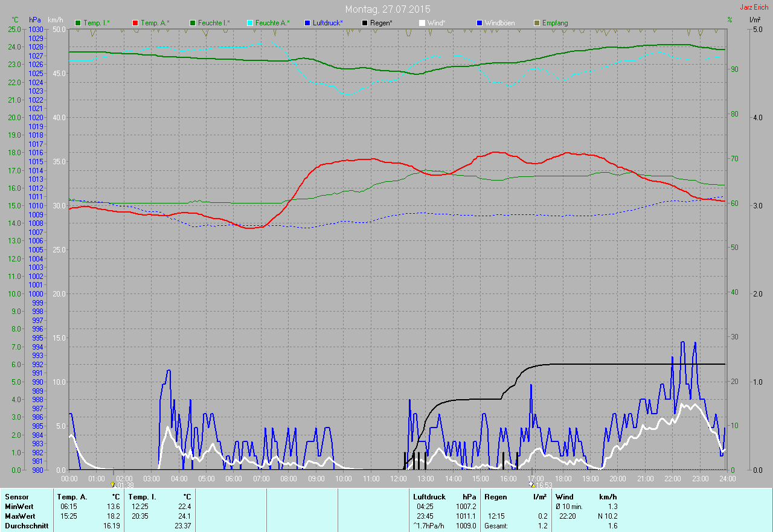Click the green Feuchte I.* legend swatch

[193, 23]
